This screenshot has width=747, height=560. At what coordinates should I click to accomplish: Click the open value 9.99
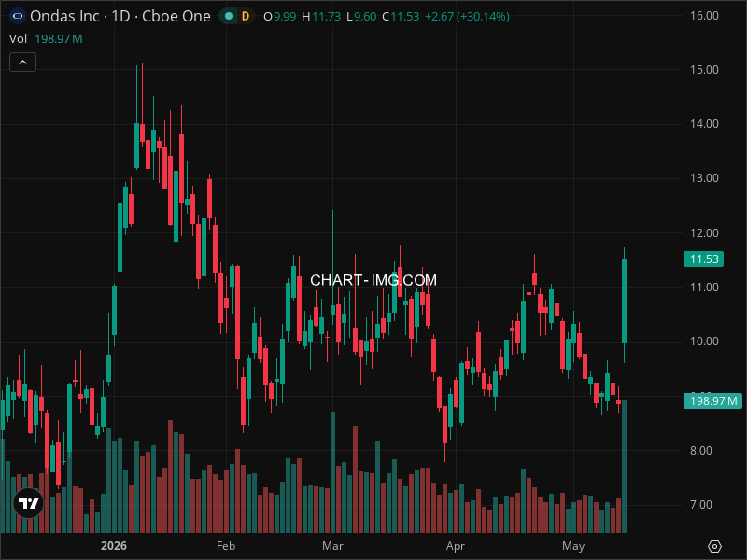click(x=285, y=17)
